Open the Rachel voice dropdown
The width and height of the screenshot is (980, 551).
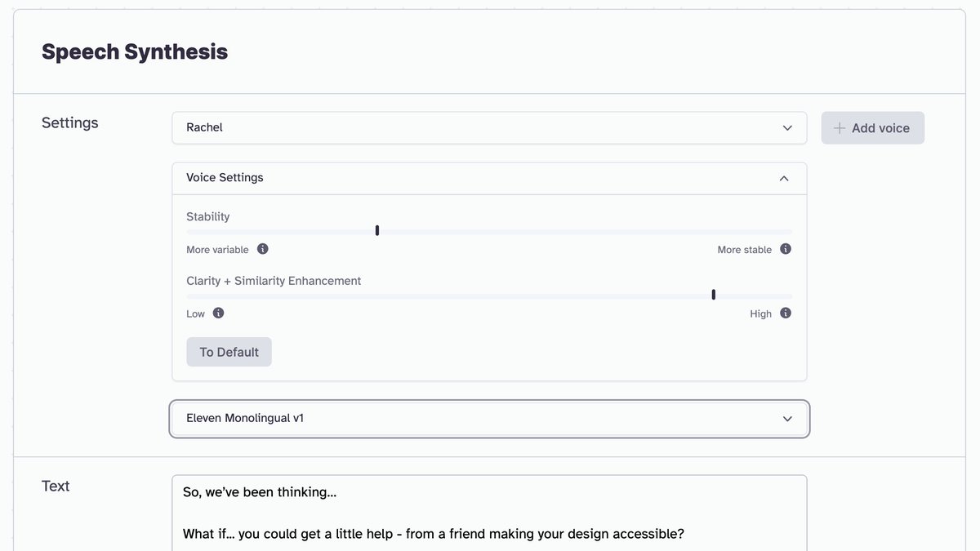coord(489,128)
